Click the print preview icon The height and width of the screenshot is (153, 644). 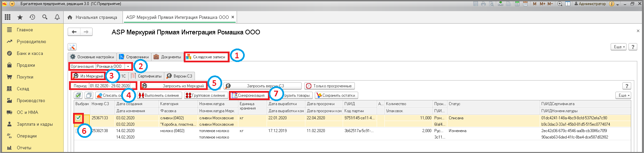492,4
